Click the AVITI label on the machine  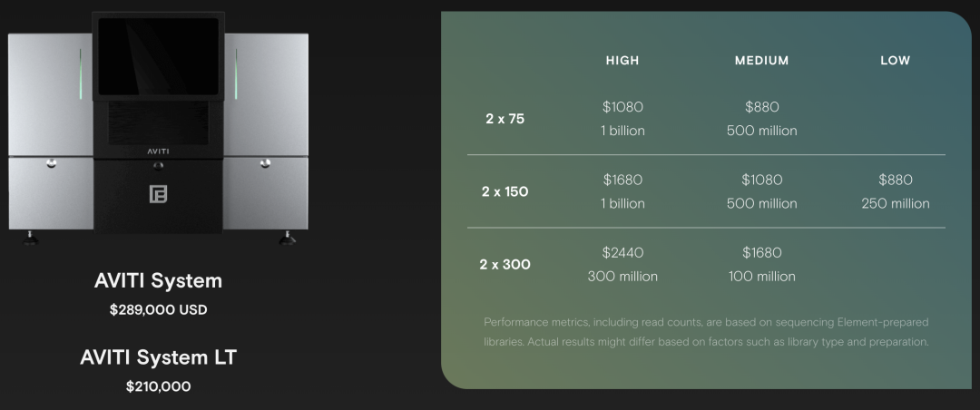pyautogui.click(x=158, y=151)
